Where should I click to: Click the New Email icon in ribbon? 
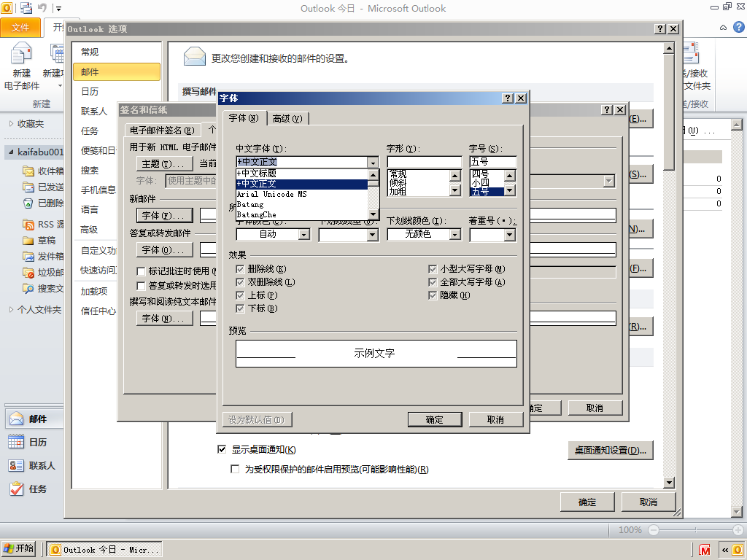tap(21, 53)
